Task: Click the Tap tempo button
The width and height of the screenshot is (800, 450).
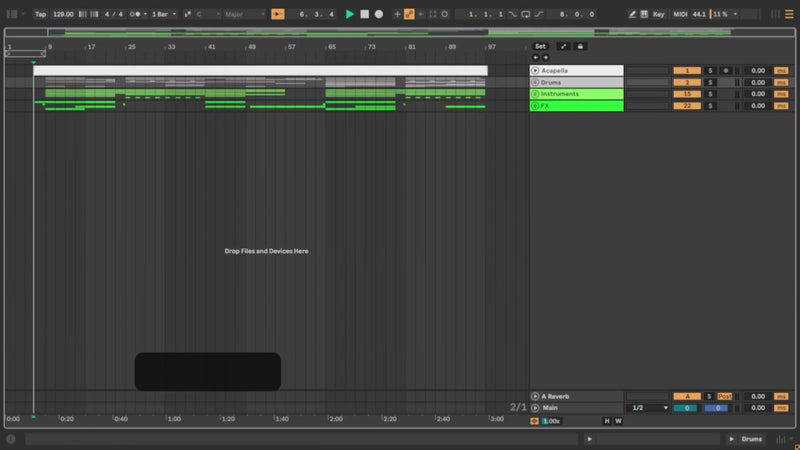Action: [40, 14]
